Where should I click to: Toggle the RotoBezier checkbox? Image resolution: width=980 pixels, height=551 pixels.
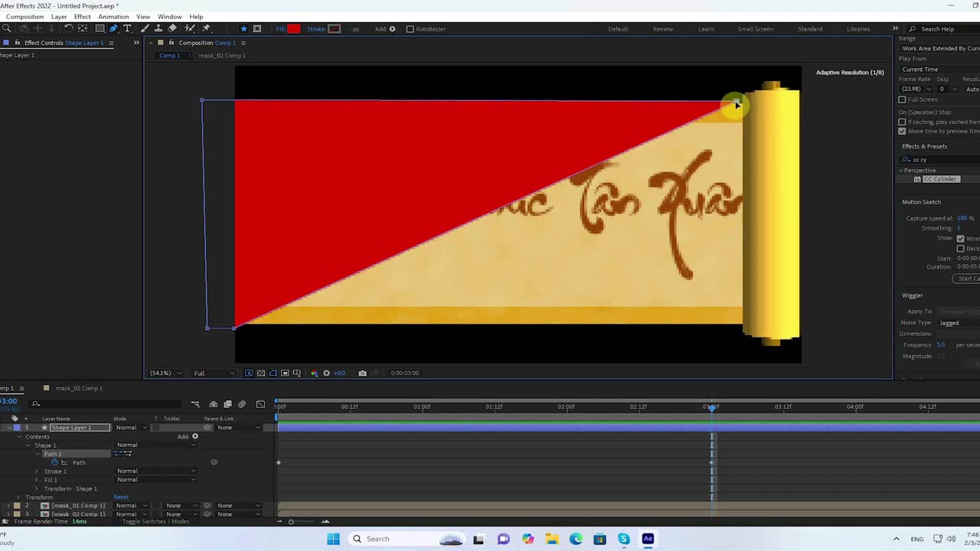pyautogui.click(x=410, y=29)
